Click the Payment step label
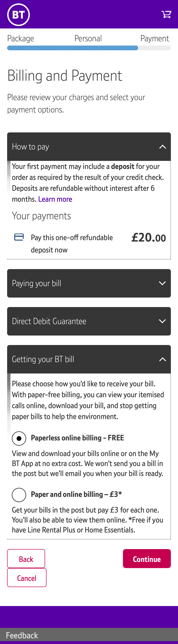 tap(155, 38)
